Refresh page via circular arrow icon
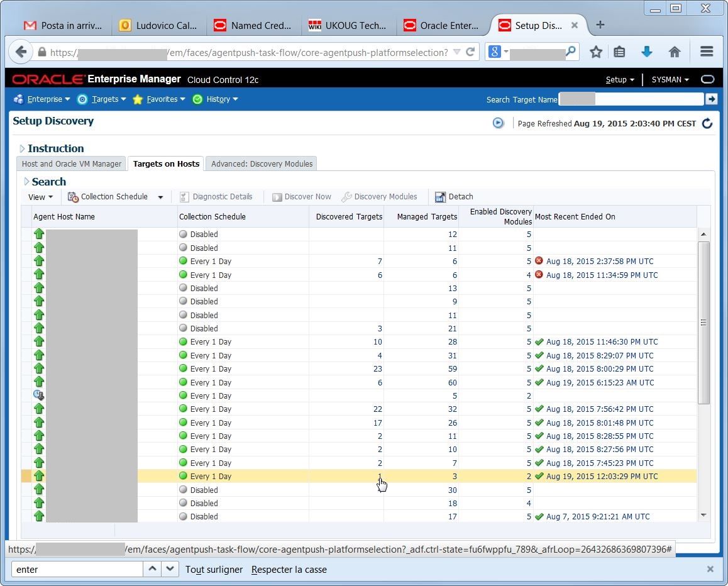728x586 pixels. coord(707,123)
